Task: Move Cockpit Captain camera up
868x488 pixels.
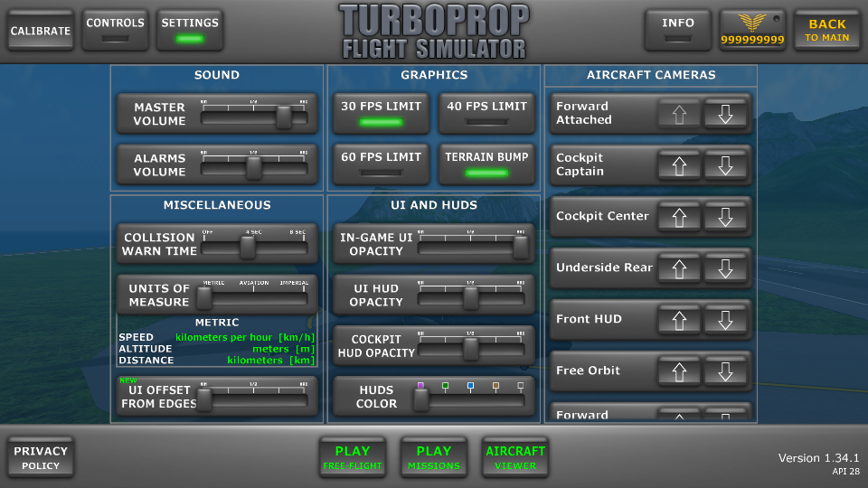Action: (x=679, y=165)
